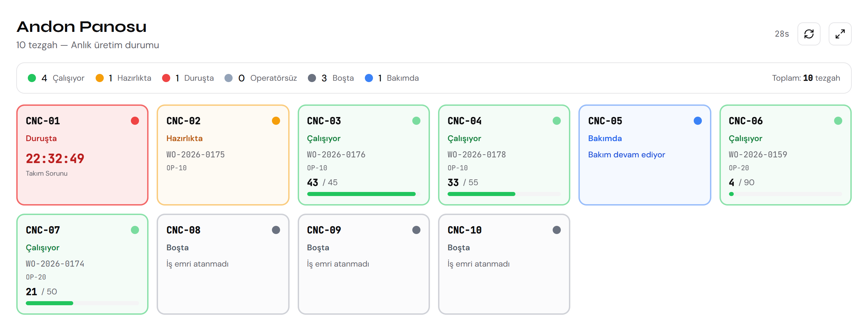Image resolution: width=868 pixels, height=331 pixels.
Task: Open fullscreen with the expand icon
Action: (840, 34)
